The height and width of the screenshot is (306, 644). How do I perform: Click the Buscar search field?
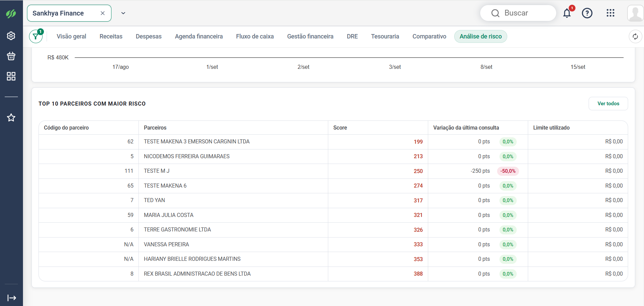click(x=518, y=13)
